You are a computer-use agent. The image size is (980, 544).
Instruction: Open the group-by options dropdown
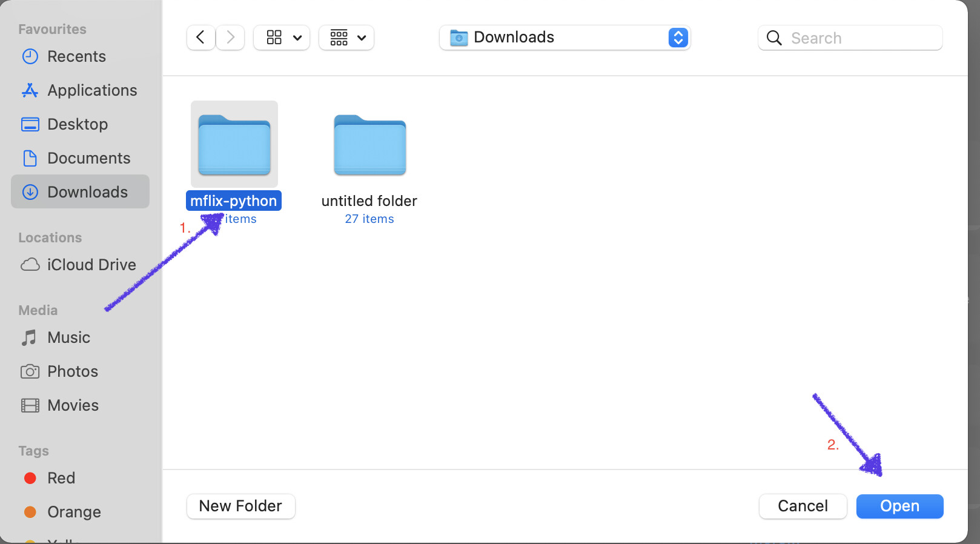click(346, 38)
